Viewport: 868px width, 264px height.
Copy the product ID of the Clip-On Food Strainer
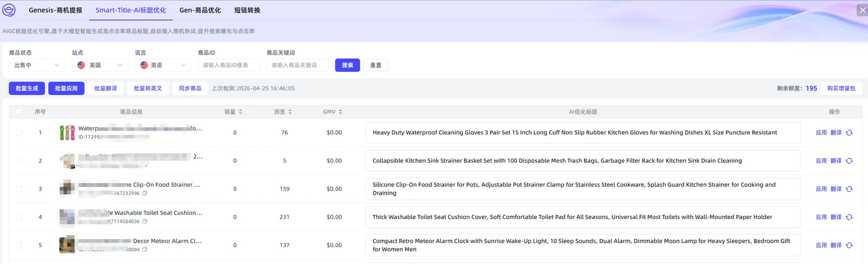(x=145, y=193)
